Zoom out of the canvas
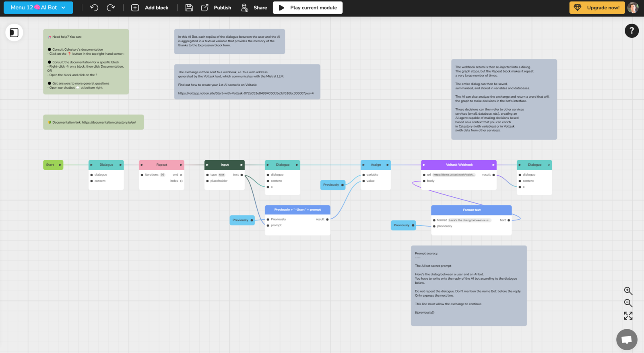 [628, 303]
